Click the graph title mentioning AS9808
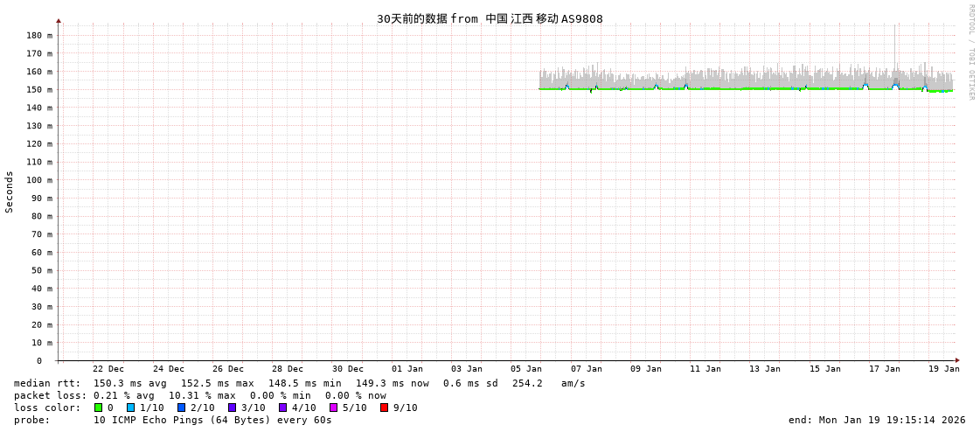The height and width of the screenshot is (432, 980). pos(490,18)
